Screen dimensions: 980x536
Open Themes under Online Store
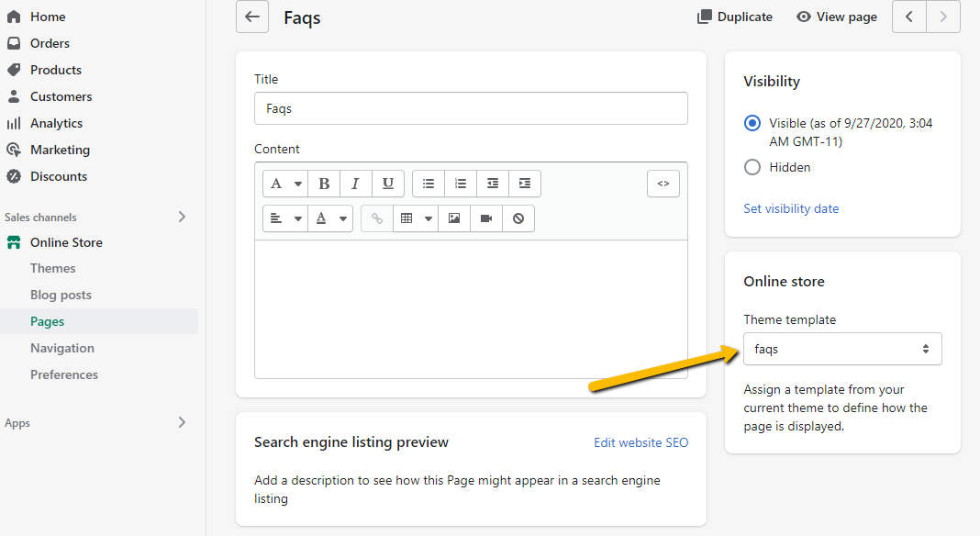(53, 268)
